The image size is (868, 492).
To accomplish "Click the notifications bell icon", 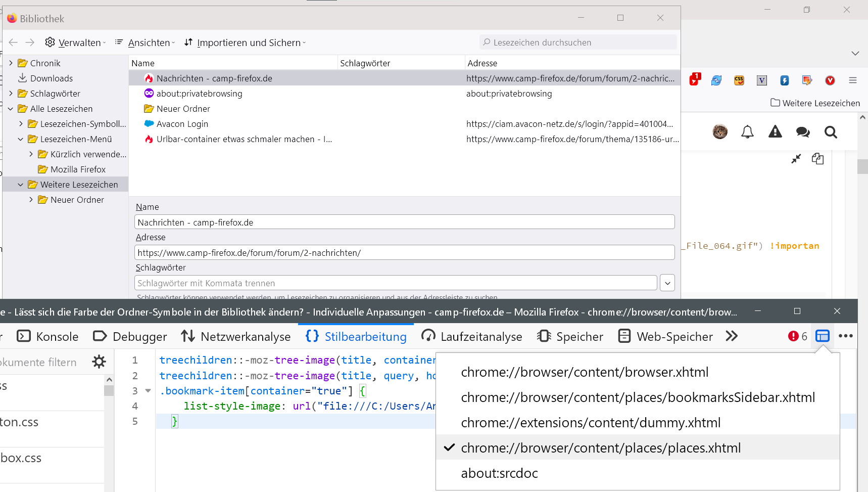I will [x=747, y=132].
